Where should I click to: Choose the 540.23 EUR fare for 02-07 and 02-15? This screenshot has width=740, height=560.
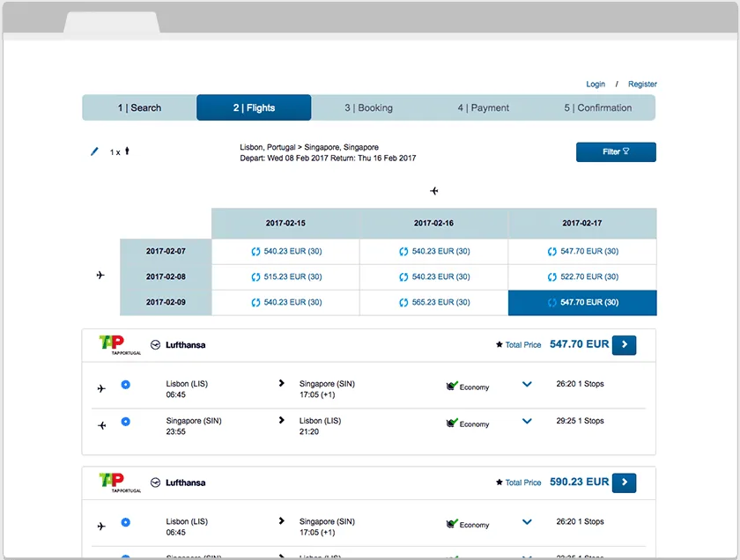(286, 252)
